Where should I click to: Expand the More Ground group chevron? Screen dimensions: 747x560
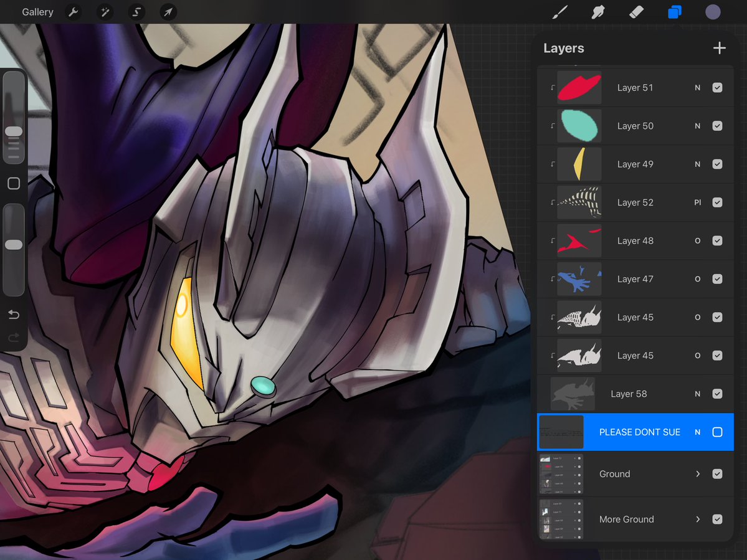698,519
